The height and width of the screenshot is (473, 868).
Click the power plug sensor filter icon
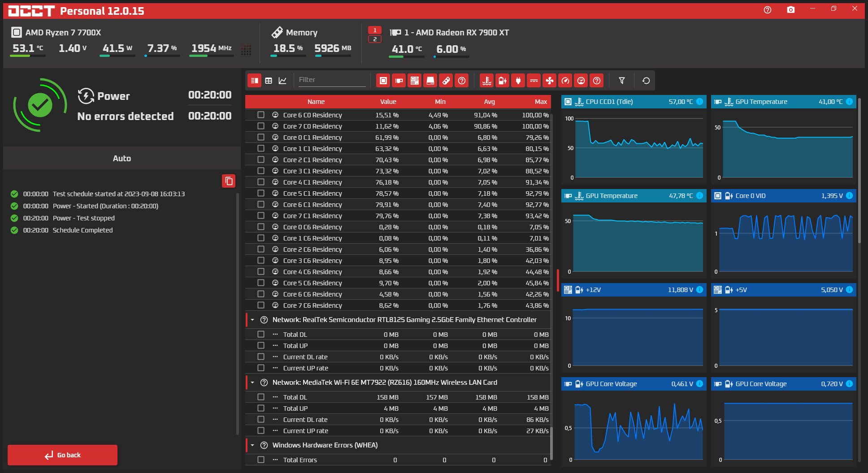518,81
